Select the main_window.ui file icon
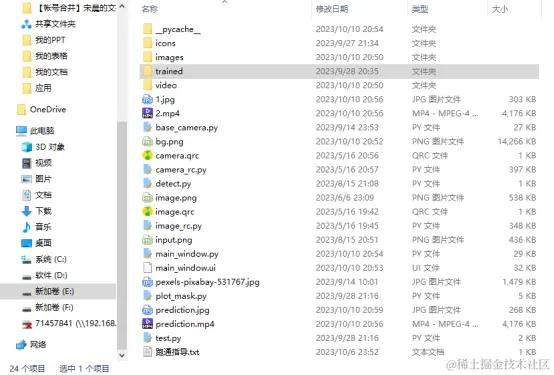 (147, 268)
